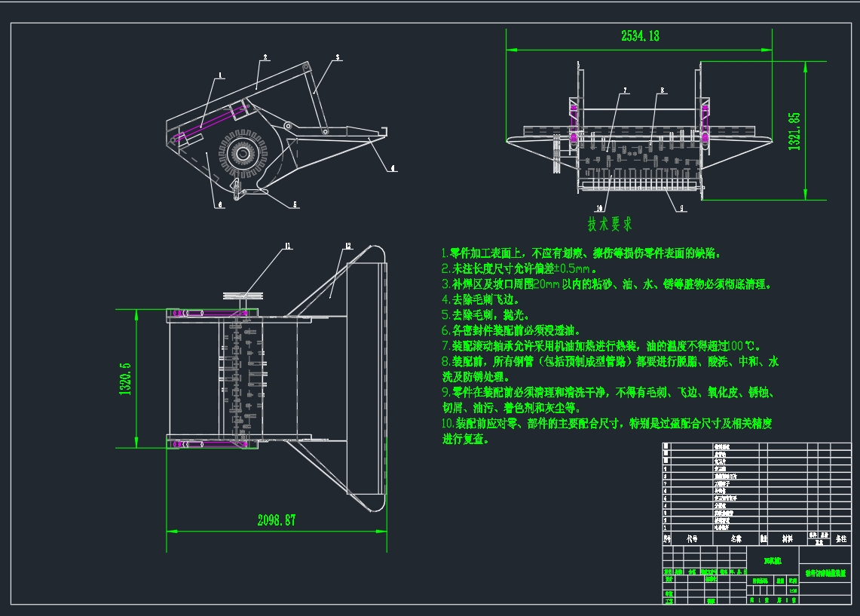Select note 3 about 补焊区及坡口周围20mm
Image resolution: width=860 pixels, height=616 pixels.
click(607, 284)
